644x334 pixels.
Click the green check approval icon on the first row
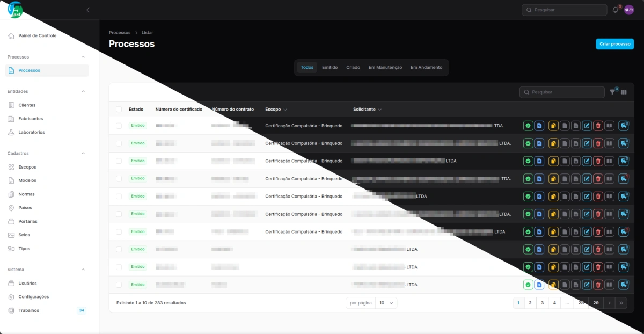tap(528, 125)
